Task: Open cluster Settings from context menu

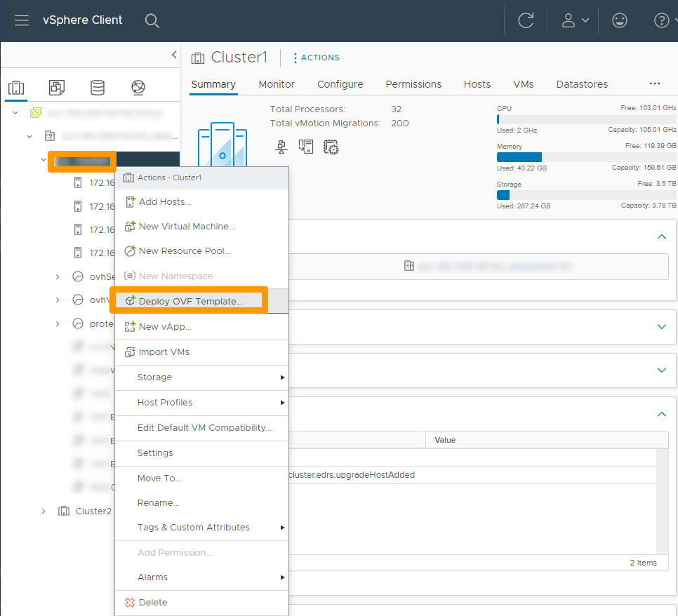Action: tap(202, 453)
